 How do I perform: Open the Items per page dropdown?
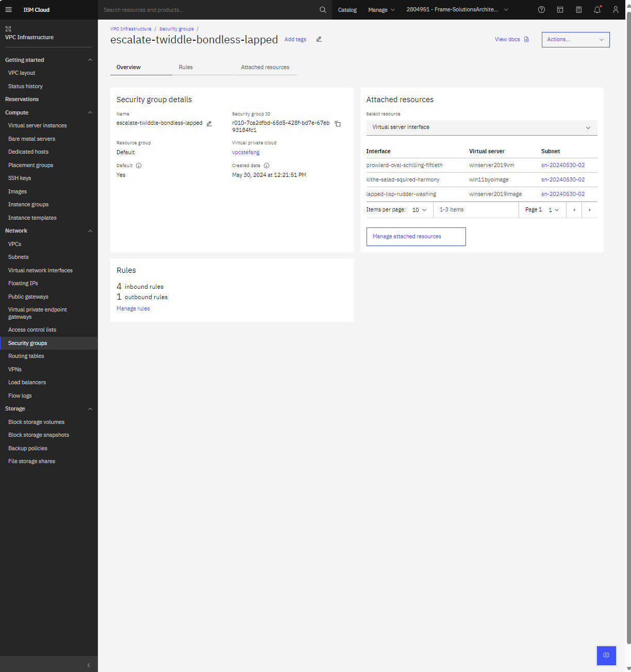[420, 210]
